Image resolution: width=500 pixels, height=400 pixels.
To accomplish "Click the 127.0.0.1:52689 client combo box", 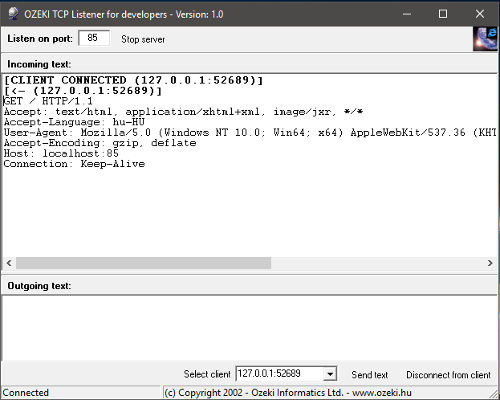I will click(286, 374).
